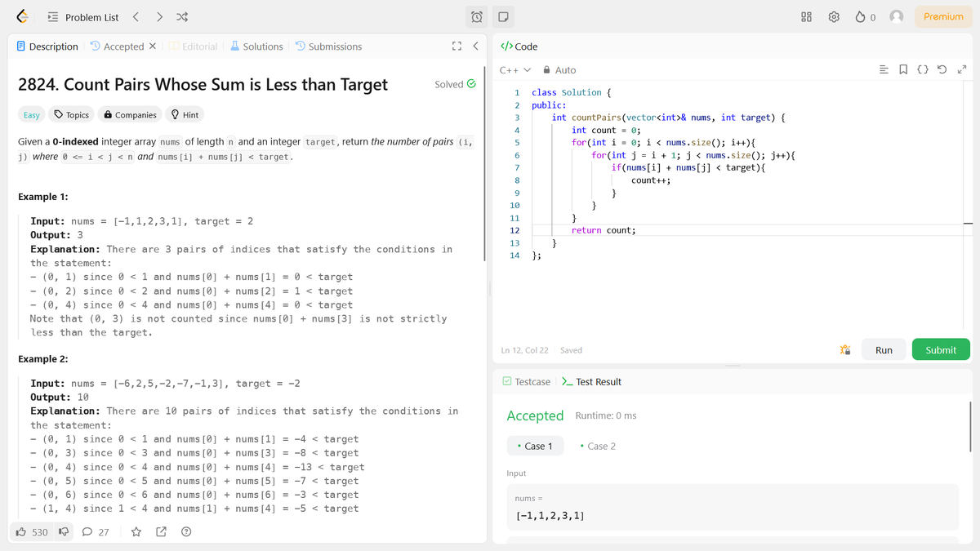Show the Companies tag
The height and width of the screenshot is (551, 980).
click(x=130, y=115)
